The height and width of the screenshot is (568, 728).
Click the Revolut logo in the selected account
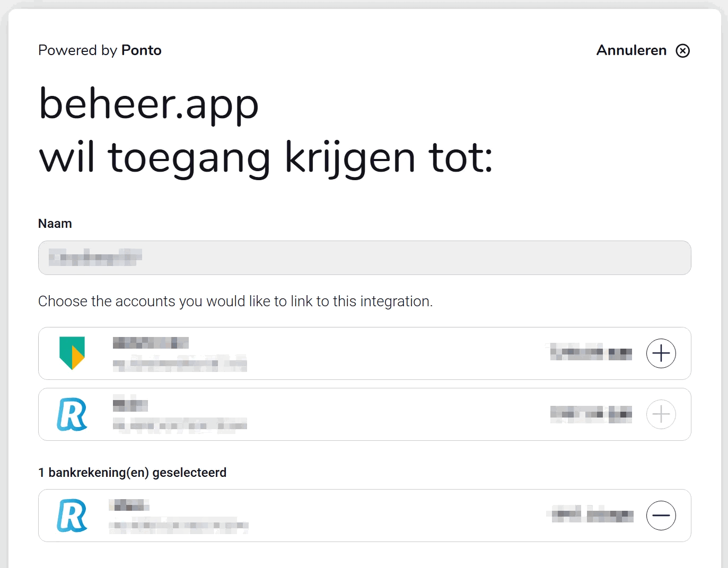click(72, 516)
